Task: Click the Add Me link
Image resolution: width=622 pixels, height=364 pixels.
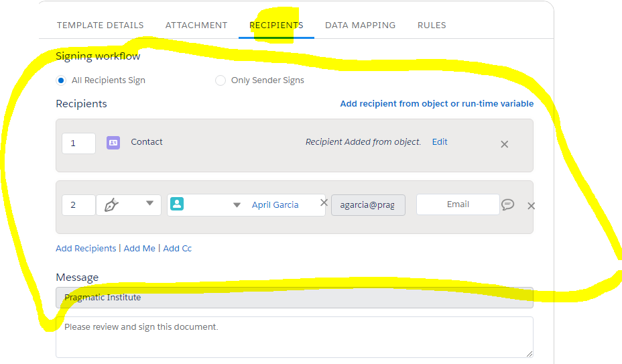Action: pos(139,249)
